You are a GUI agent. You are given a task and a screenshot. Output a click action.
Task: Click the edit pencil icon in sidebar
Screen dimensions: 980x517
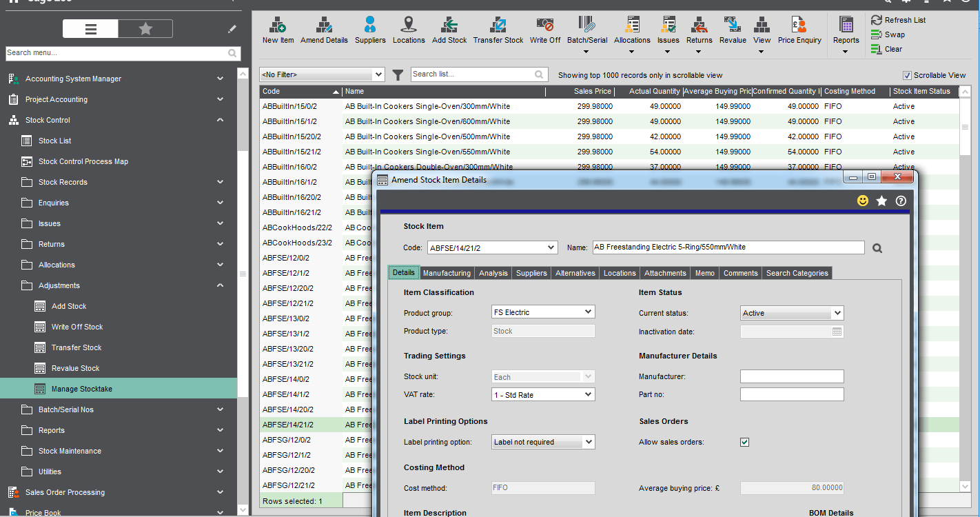(232, 29)
